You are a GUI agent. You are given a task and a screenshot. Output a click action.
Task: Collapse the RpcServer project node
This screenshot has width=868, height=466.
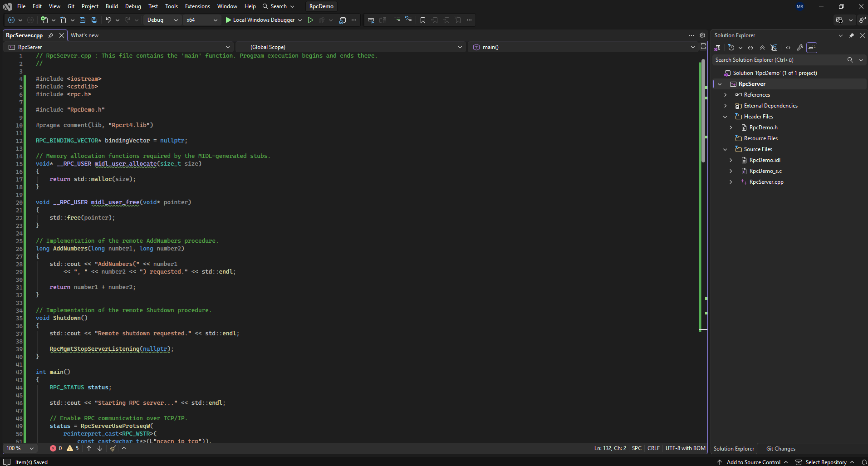(720, 84)
